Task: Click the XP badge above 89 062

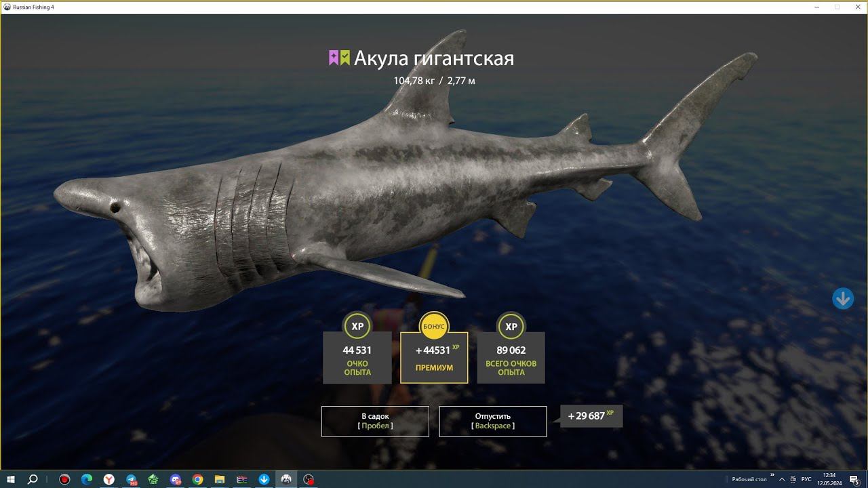Action: (x=511, y=326)
